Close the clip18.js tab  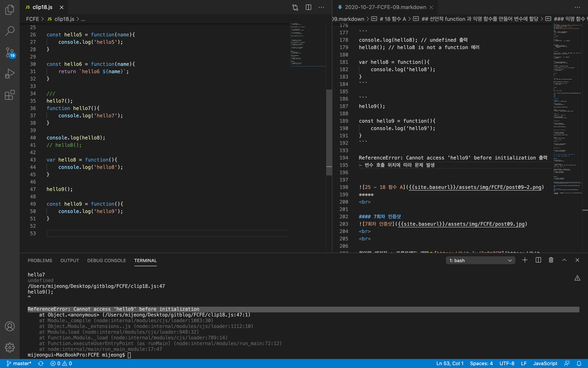(62, 7)
